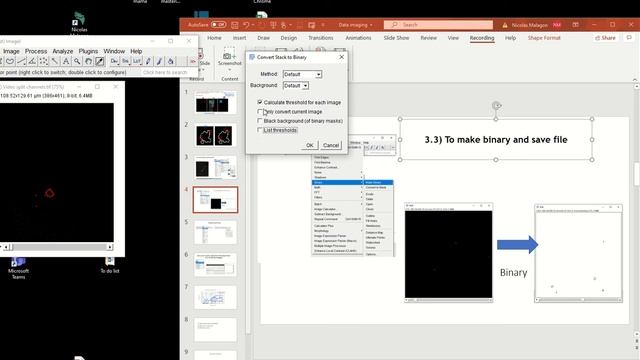Uncheck Calculate threshold for each image
The image size is (640, 360).
[x=260, y=102]
